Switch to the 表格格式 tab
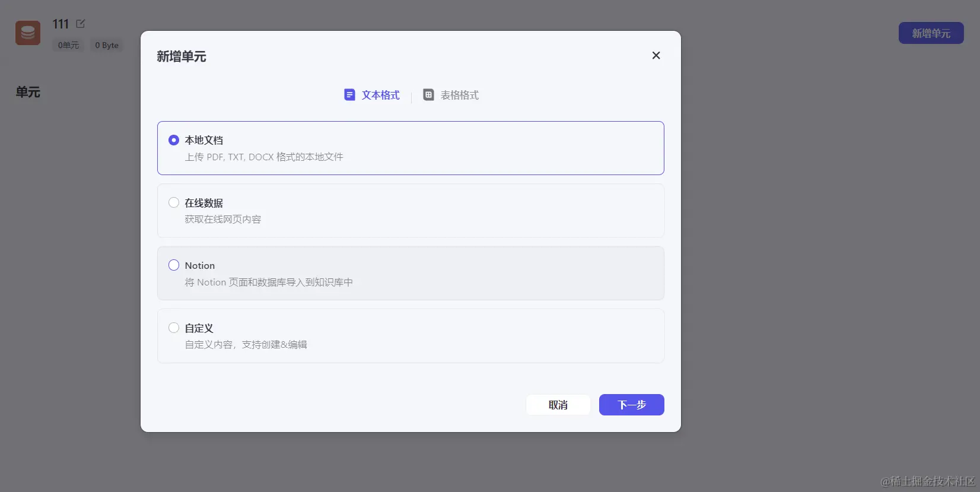This screenshot has height=492, width=980. tap(451, 95)
